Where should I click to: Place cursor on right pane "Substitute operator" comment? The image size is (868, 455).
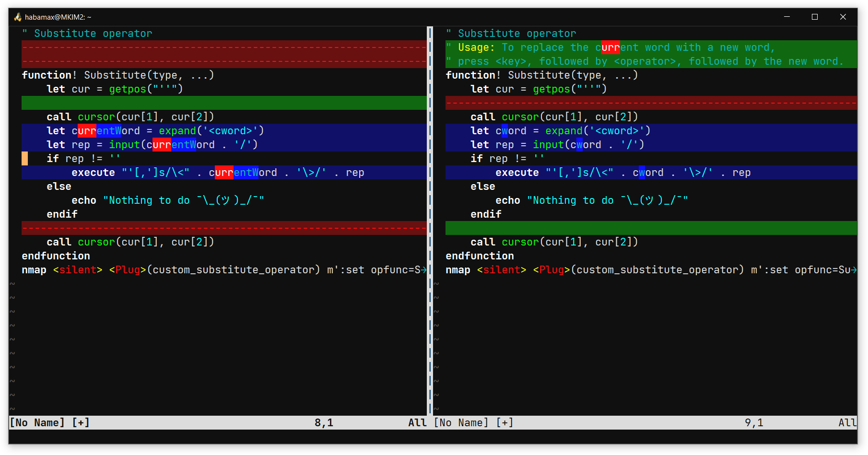[511, 34]
